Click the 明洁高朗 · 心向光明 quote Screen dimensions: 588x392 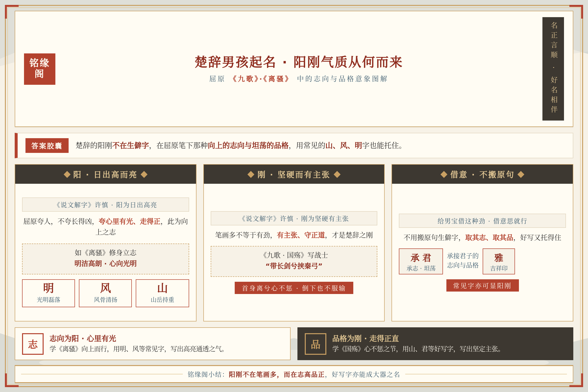[x=106, y=264]
